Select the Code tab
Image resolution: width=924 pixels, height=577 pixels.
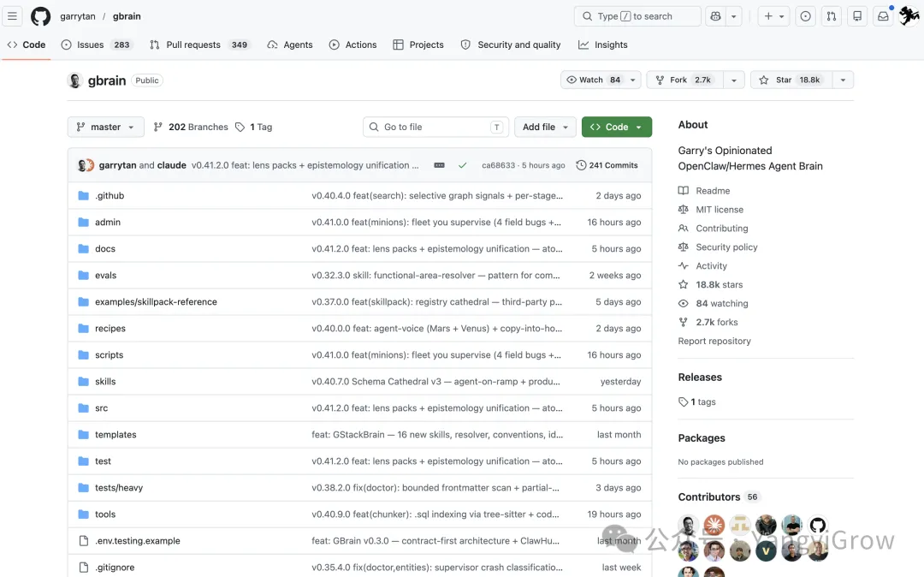tap(26, 45)
